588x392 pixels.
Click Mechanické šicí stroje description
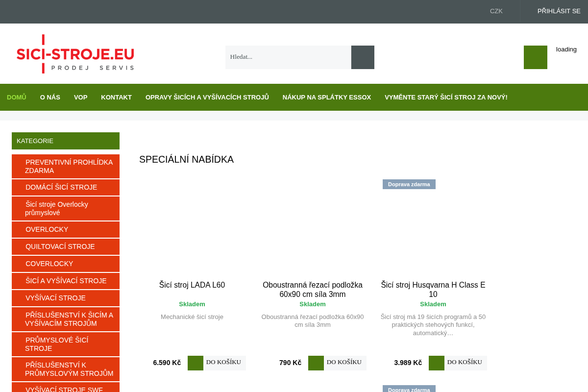click(192, 317)
